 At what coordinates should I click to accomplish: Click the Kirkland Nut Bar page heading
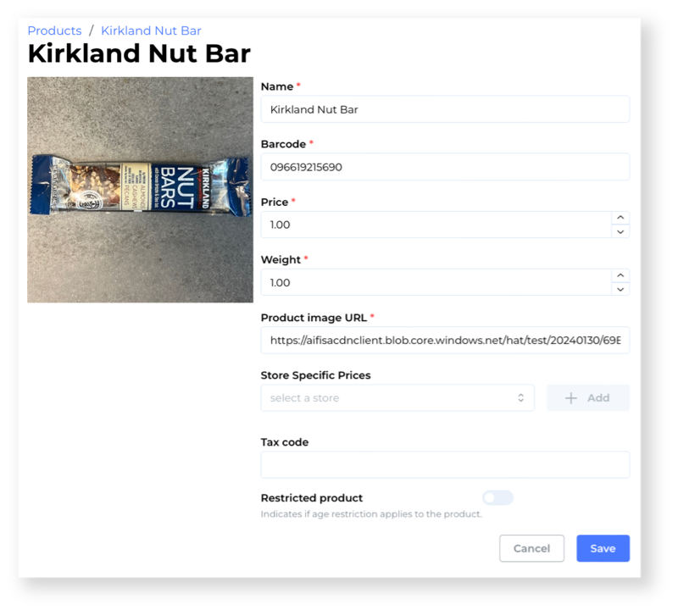click(x=139, y=53)
